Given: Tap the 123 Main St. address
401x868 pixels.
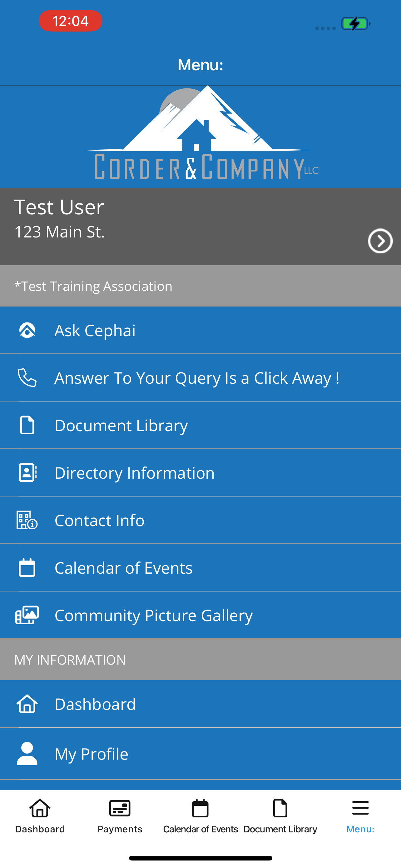Looking at the screenshot, I should (60, 232).
